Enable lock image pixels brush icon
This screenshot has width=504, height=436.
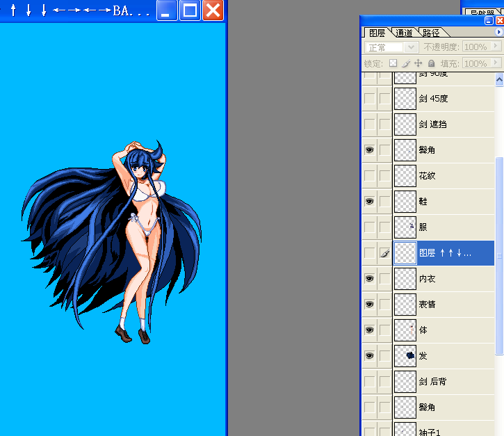(406, 63)
